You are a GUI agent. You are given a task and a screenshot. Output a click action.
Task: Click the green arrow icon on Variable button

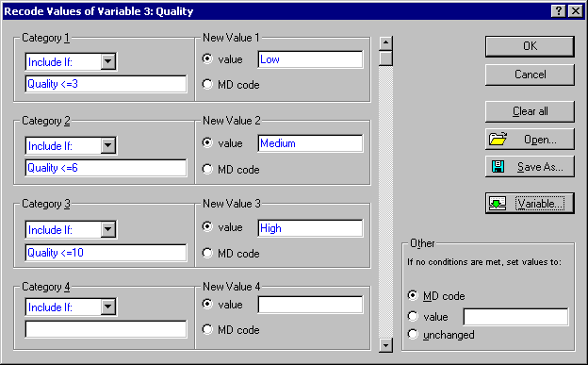pyautogui.click(x=498, y=204)
